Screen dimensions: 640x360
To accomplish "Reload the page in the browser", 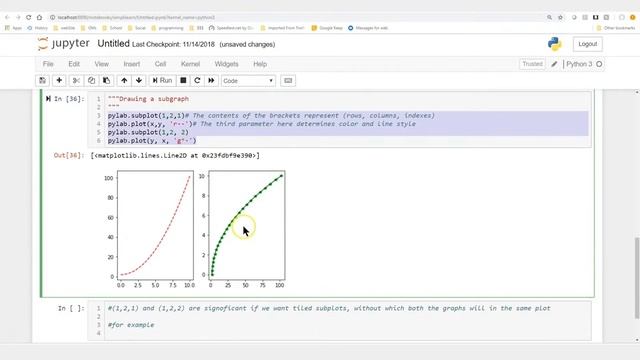I will coord(29,17).
